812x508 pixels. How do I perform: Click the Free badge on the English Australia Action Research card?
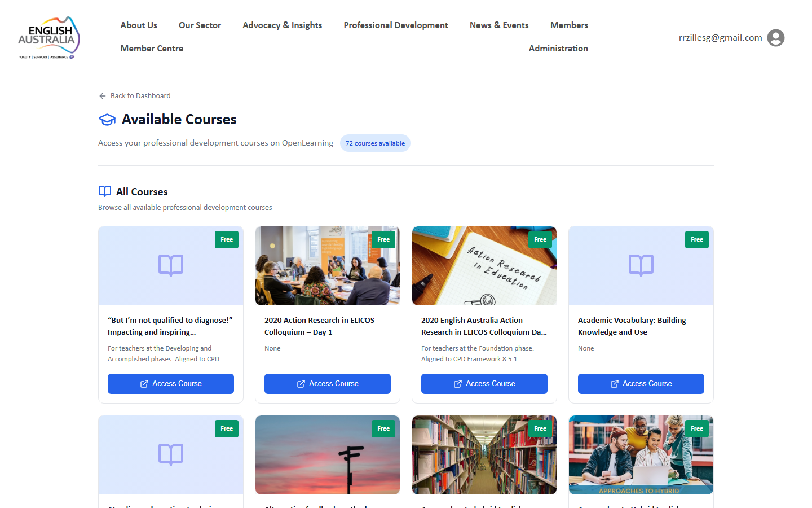(540, 240)
